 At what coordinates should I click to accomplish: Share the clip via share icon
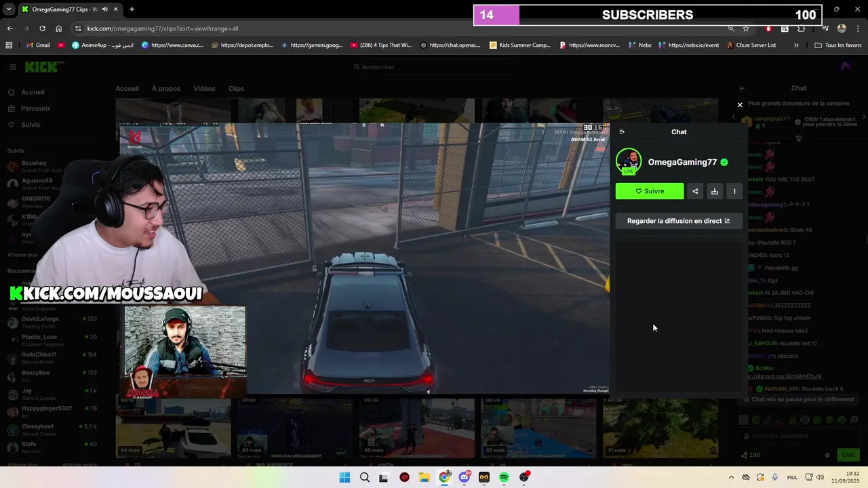[695, 191]
